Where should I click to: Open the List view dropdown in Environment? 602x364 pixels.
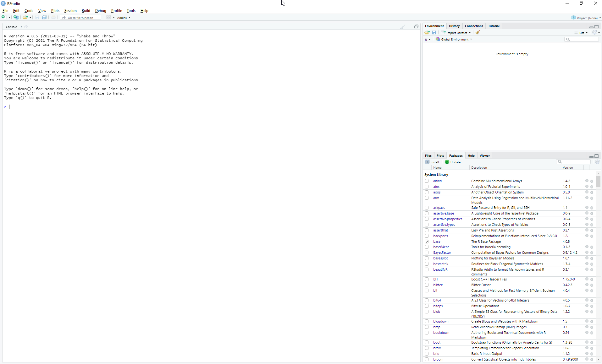click(x=581, y=33)
